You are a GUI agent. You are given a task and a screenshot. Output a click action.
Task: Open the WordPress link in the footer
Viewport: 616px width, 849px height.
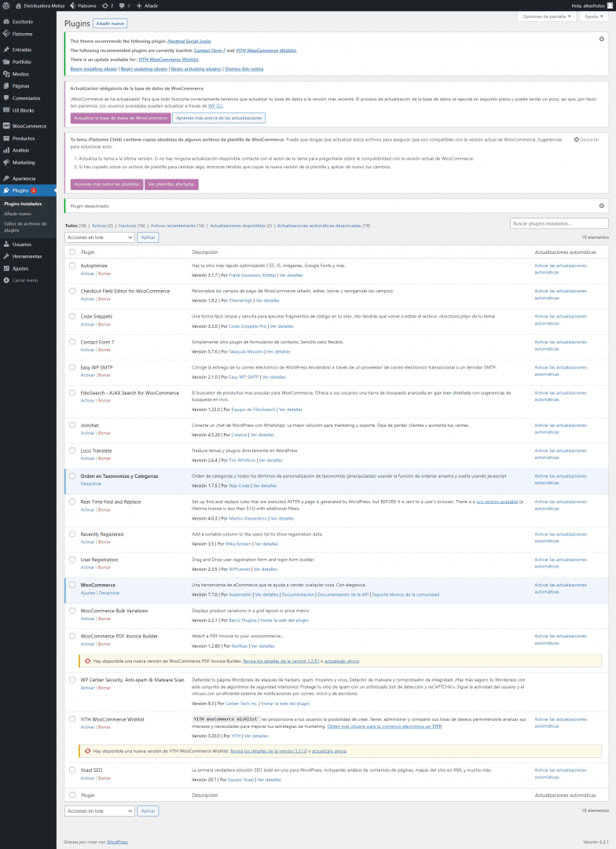tap(117, 842)
